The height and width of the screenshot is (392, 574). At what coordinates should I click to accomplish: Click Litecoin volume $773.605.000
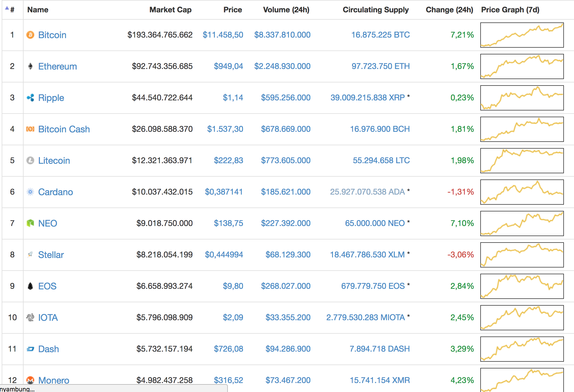click(x=286, y=160)
